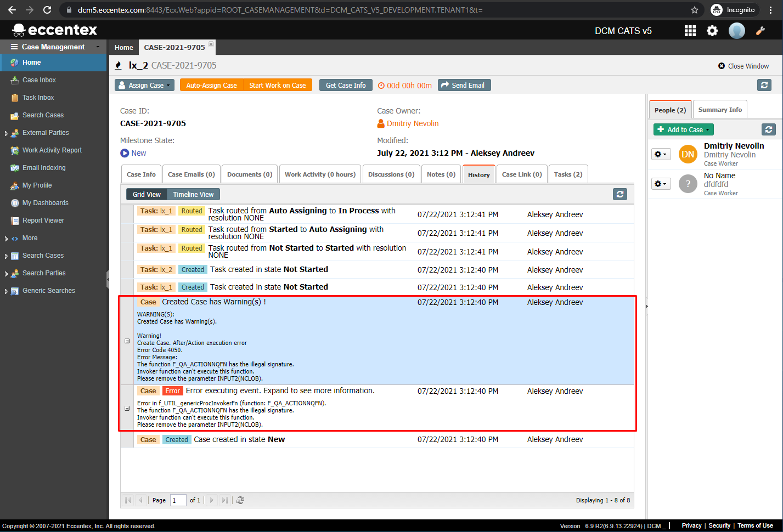Click Get Case Info button
Image resolution: width=783 pixels, height=532 pixels.
point(346,85)
